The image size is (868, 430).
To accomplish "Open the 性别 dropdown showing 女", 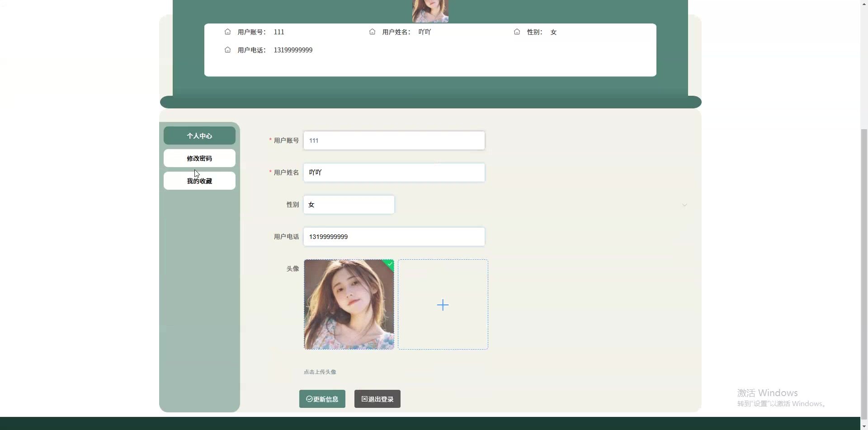I will 349,205.
